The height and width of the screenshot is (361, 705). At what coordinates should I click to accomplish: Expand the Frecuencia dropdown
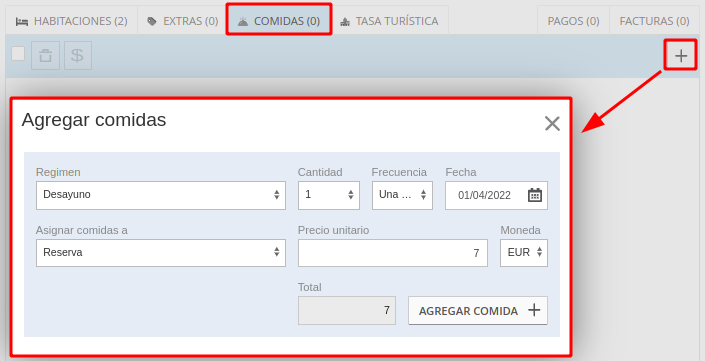402,195
